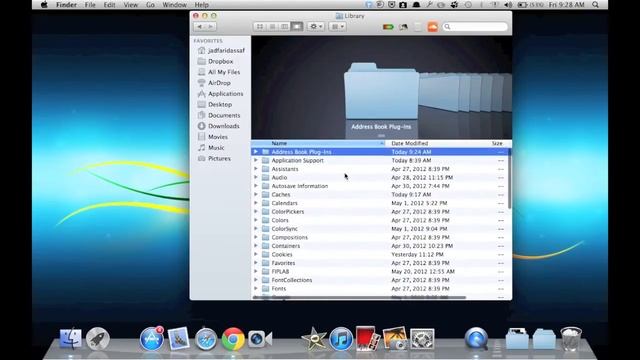This screenshot has height=360, width=640.
Task: Select the FIPLAB folder row
Action: tap(380, 271)
